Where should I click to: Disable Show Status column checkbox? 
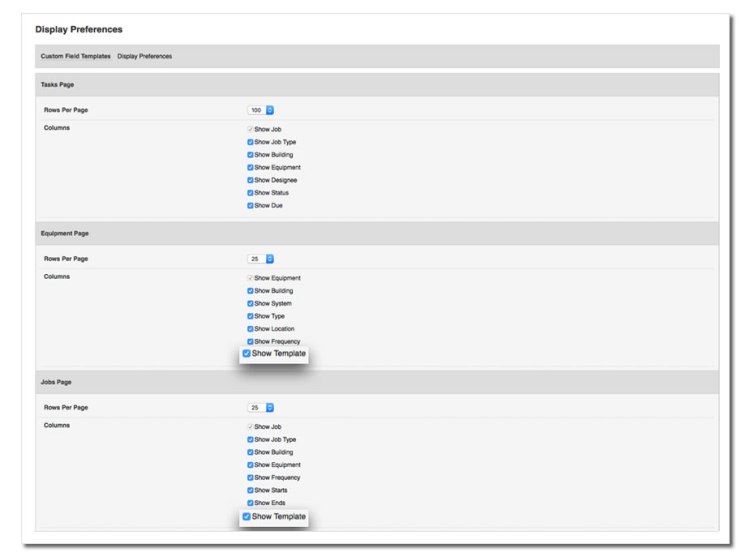coord(250,193)
